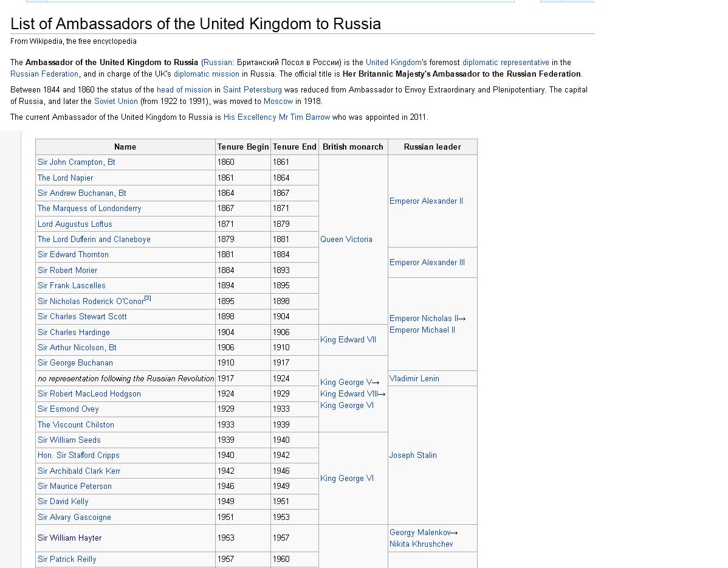This screenshot has height=568, width=728.
Task: Follow The Marquess of Londonderry link
Action: point(89,209)
